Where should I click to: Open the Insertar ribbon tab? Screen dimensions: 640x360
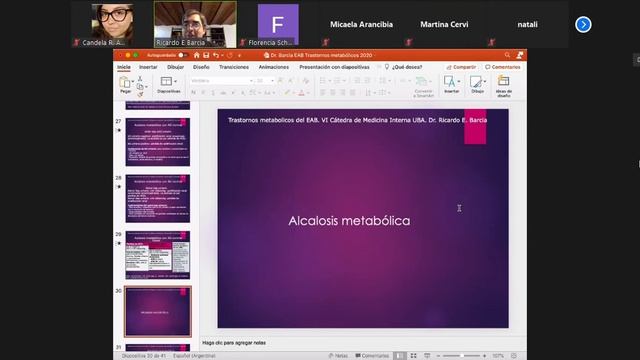pos(148,67)
